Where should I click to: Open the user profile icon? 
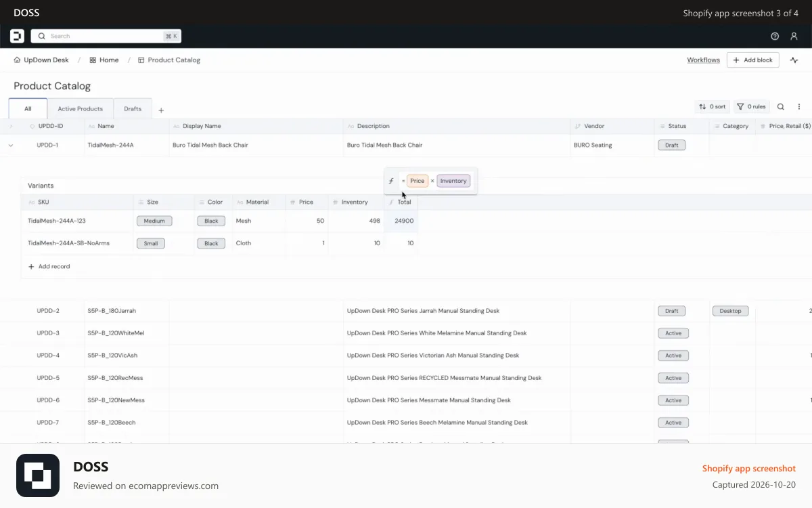coord(794,36)
